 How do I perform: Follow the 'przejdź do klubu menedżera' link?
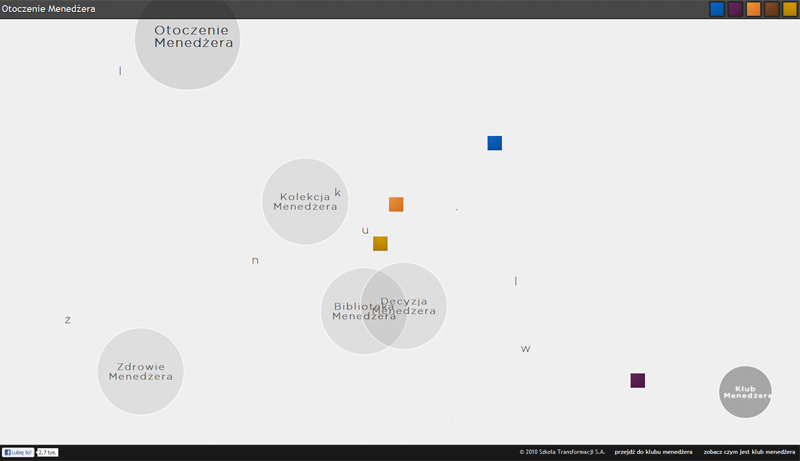[x=653, y=452]
